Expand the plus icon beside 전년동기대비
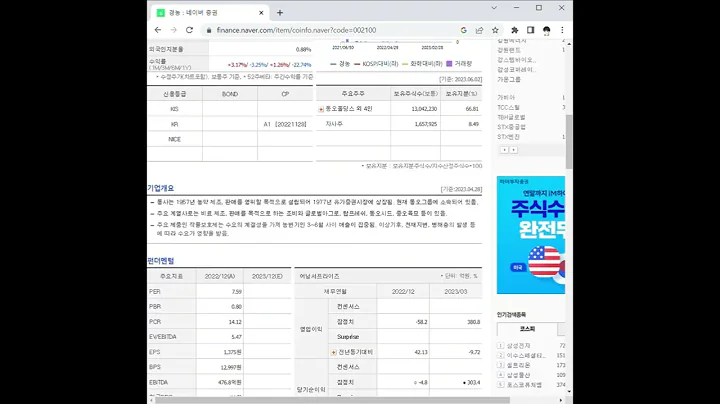This screenshot has width=720, height=404. pyautogui.click(x=334, y=352)
